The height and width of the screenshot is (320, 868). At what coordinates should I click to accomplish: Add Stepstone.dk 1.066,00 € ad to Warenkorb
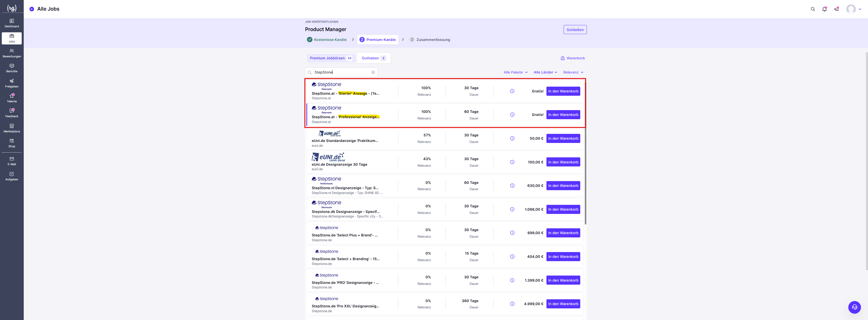coord(563,209)
